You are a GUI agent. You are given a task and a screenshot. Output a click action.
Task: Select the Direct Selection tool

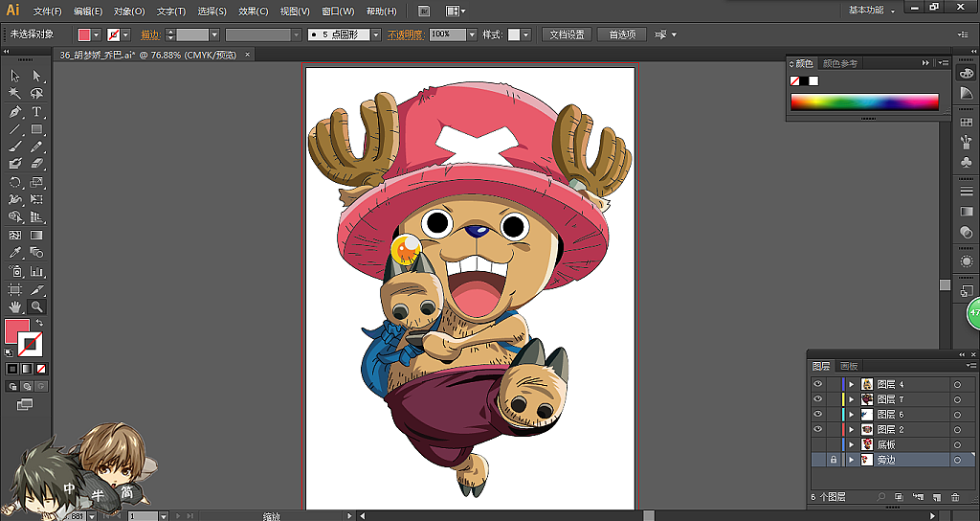click(37, 76)
